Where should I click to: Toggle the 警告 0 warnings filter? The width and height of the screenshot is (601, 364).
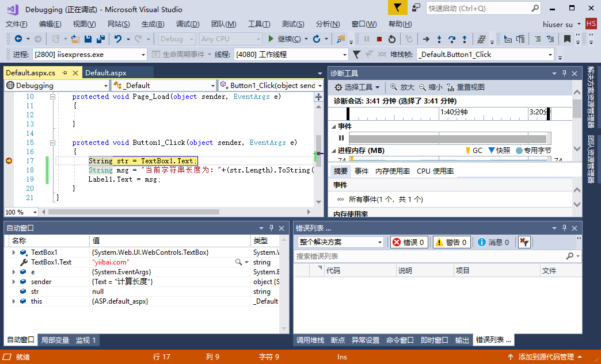(451, 242)
